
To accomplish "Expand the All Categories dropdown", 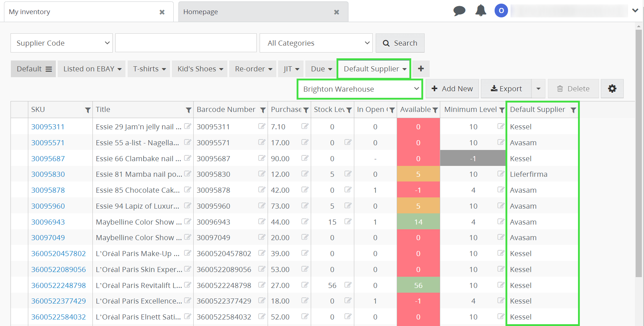I will tap(316, 43).
